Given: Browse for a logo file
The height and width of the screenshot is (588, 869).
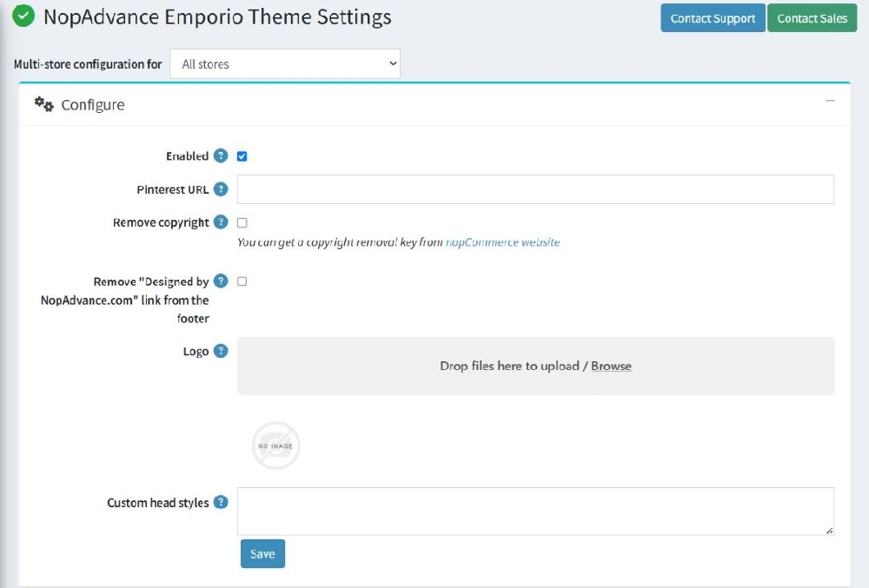Looking at the screenshot, I should coord(611,366).
